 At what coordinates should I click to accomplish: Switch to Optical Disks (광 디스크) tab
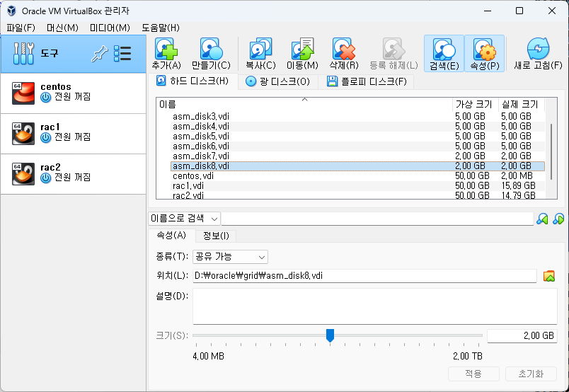[277, 81]
